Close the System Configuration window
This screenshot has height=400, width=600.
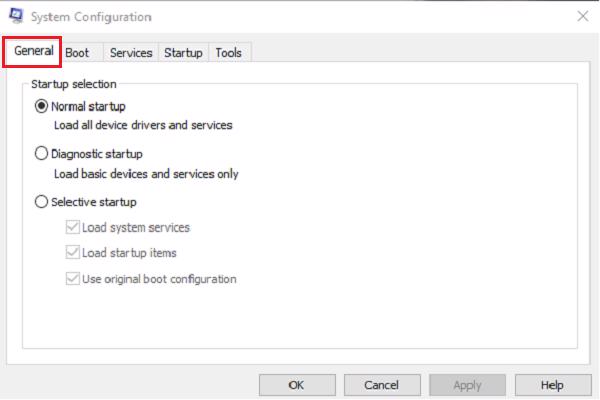pos(582,17)
